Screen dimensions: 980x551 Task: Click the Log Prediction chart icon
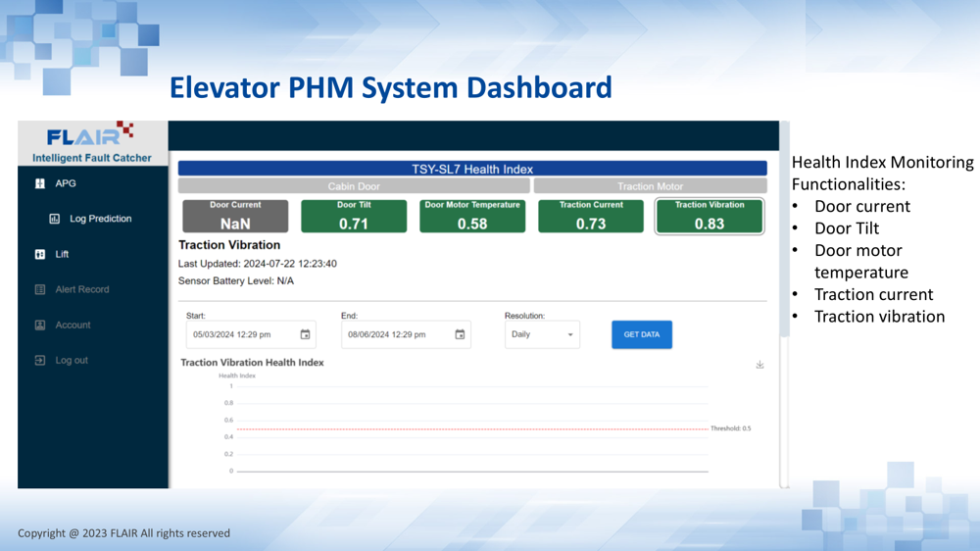pyautogui.click(x=55, y=219)
